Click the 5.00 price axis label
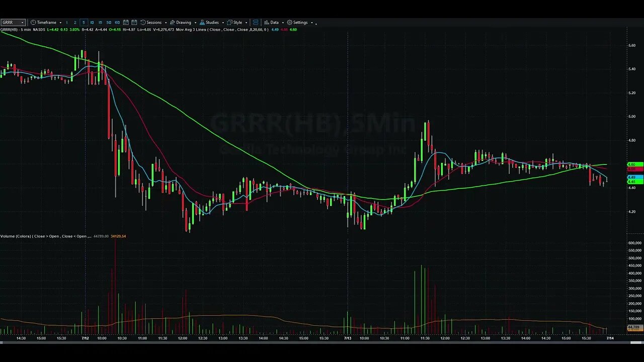 tap(632, 117)
